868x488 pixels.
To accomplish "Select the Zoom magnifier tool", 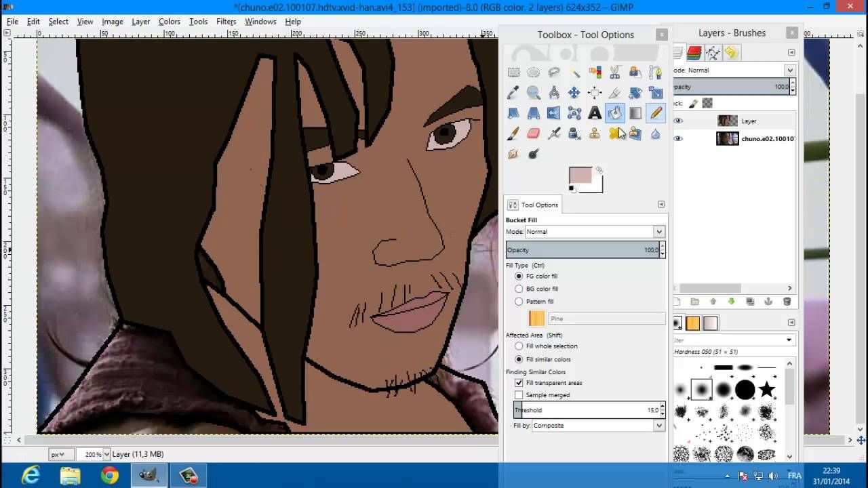I will coord(534,93).
